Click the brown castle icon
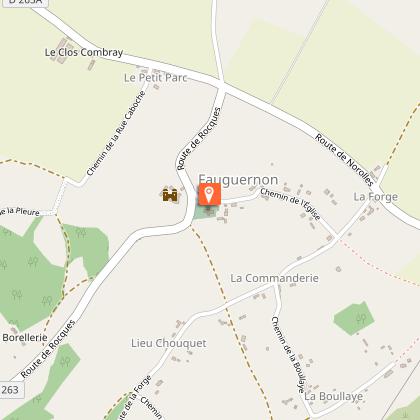Screen dimensions: 420x420 click(170, 194)
